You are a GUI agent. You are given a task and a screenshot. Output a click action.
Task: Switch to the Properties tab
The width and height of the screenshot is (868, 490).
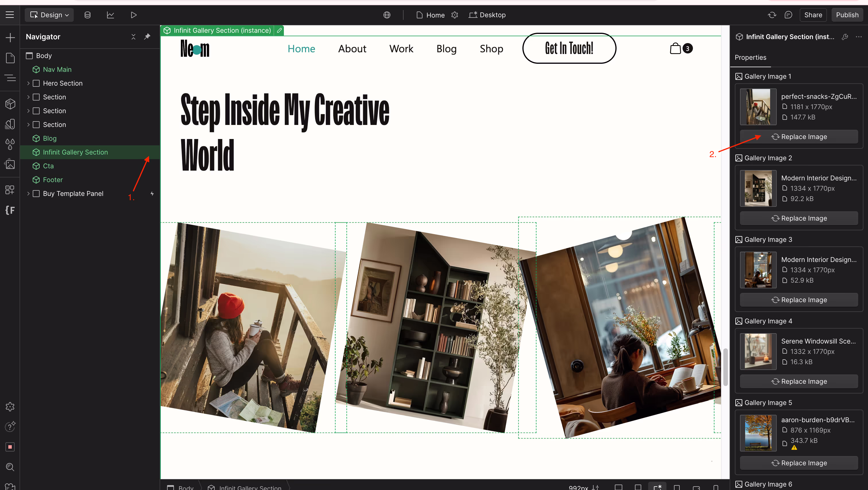pos(750,57)
